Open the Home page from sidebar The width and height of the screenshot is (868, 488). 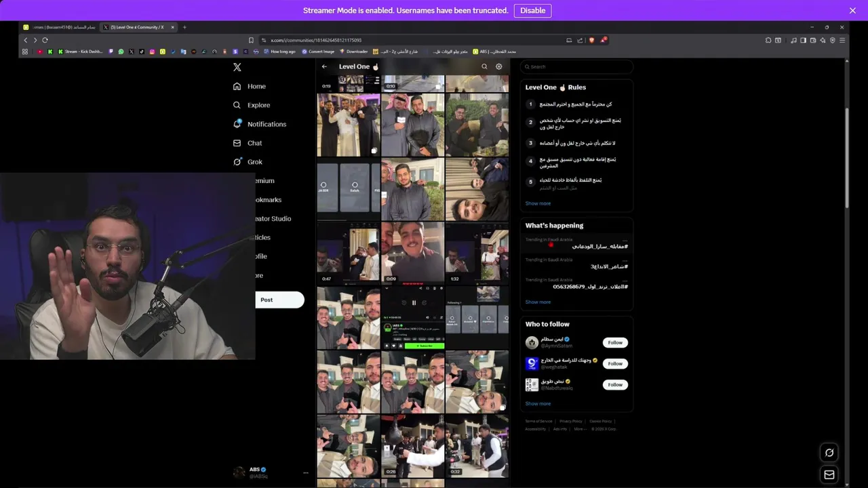(x=249, y=86)
